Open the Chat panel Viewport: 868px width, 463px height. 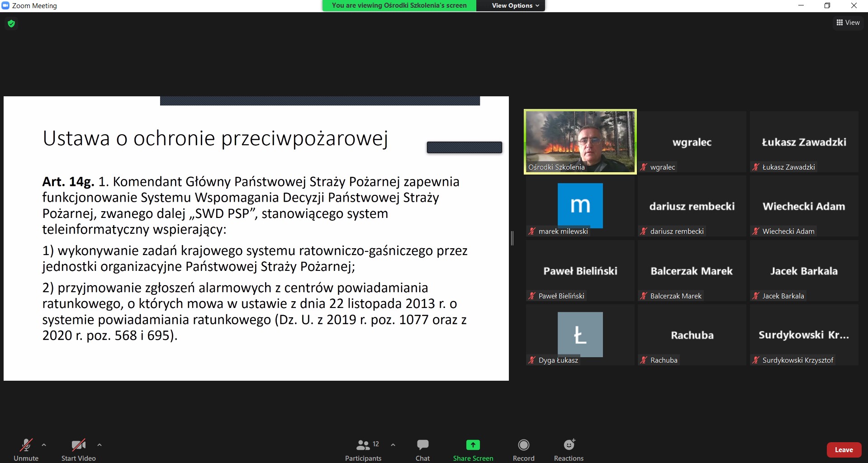click(x=422, y=450)
